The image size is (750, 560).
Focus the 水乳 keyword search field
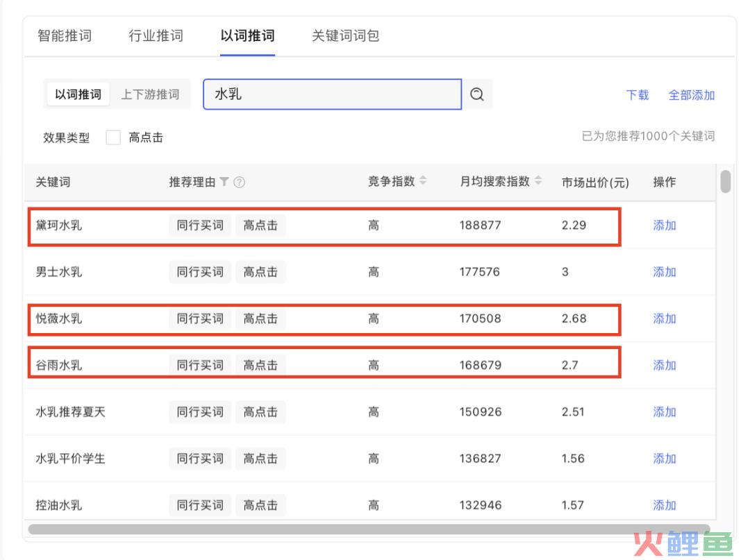point(333,94)
